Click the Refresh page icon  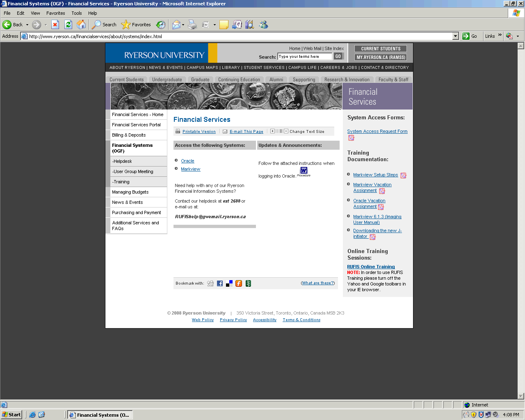(x=68, y=25)
